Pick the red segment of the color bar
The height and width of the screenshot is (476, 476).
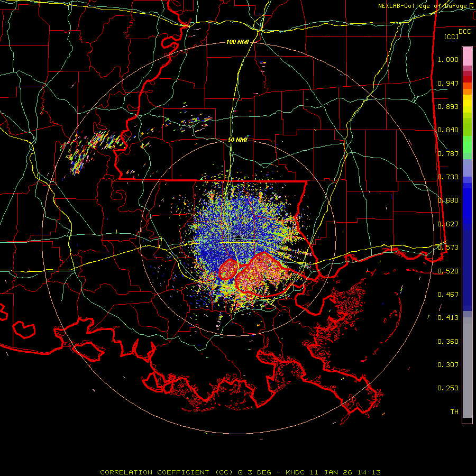(467, 79)
